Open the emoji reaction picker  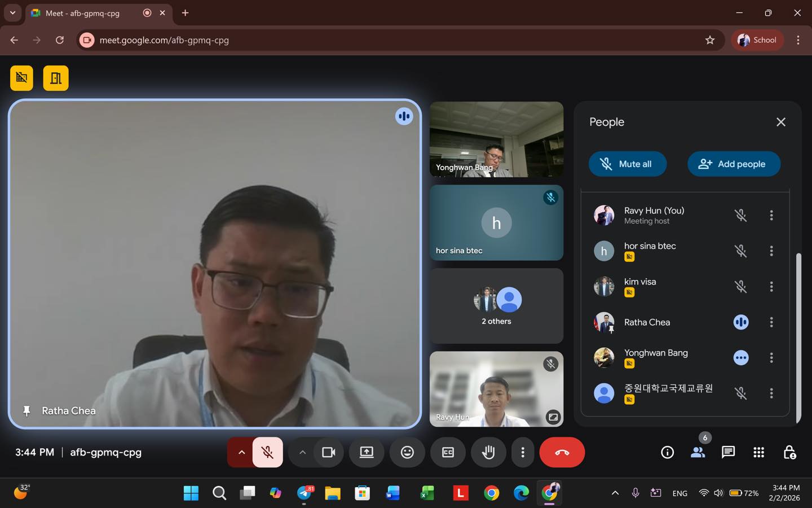pyautogui.click(x=407, y=452)
